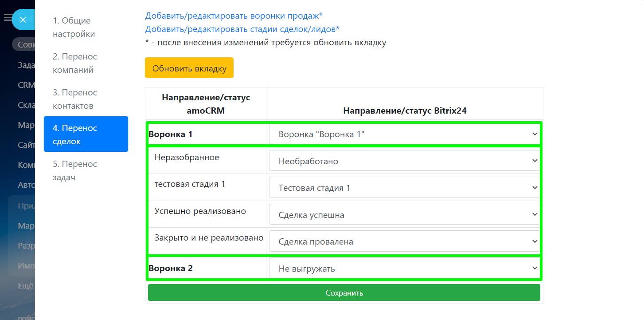Open the Сделка успешна dropdown
Image resolution: width=644 pixels, height=320 pixels.
click(x=404, y=215)
